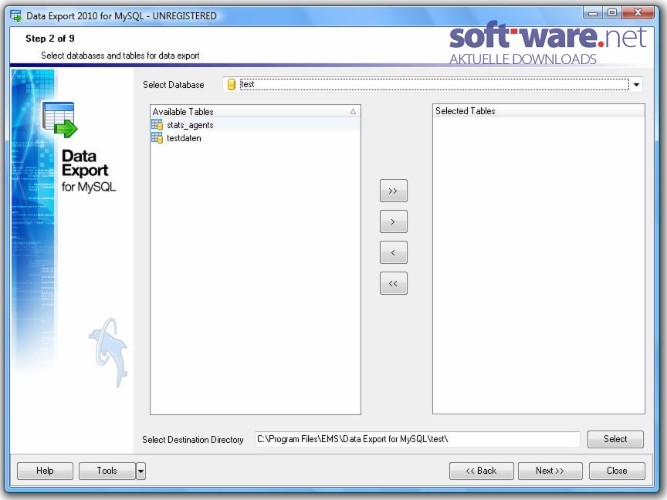Remove selected table with < button

(393, 252)
